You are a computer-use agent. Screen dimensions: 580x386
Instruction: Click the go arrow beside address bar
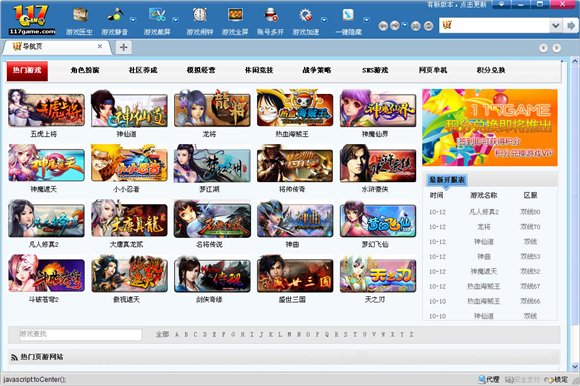570,26
